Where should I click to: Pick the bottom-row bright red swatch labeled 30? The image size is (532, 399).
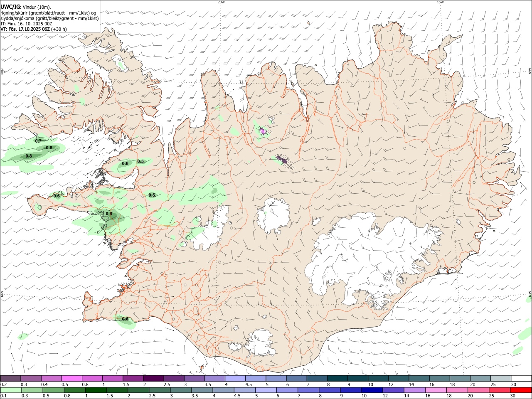coord(521,390)
